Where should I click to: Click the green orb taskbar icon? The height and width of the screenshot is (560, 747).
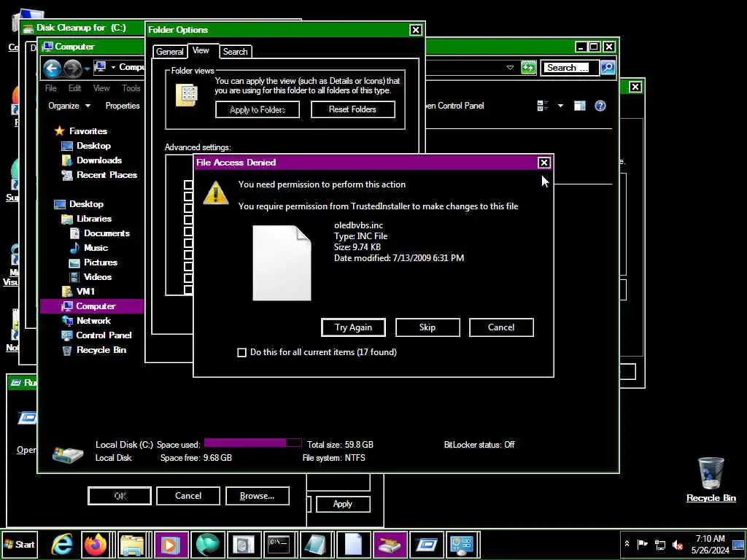207,544
